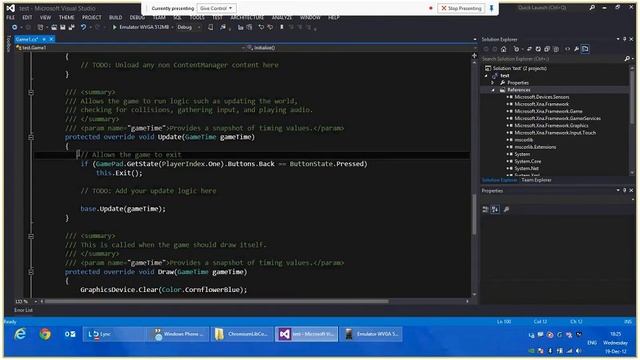Click the Categorized icon in Properties panel
Image resolution: width=640 pixels, height=360 pixels.
point(485,209)
